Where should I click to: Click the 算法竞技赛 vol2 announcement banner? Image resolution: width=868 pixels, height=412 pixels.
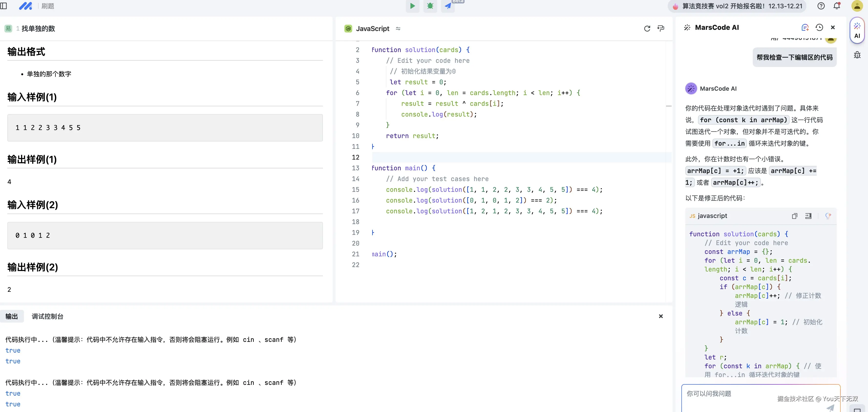pyautogui.click(x=737, y=6)
